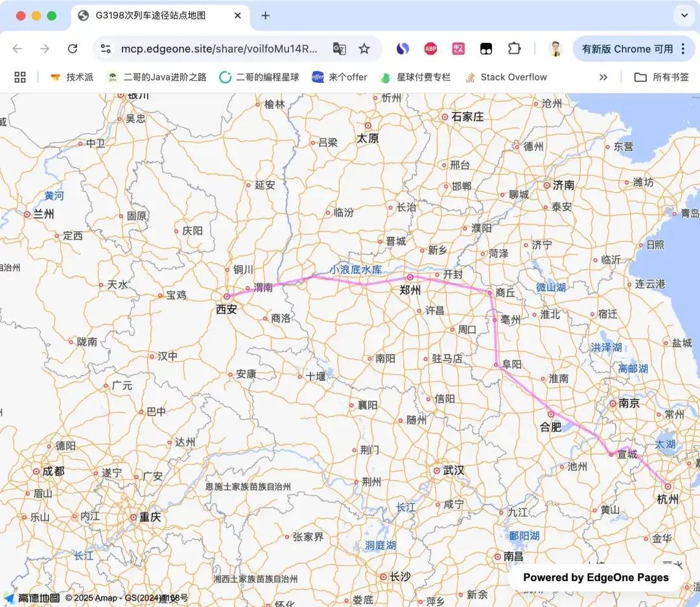Bookmark this page with the star icon
This screenshot has height=607, width=700.
pyautogui.click(x=364, y=49)
